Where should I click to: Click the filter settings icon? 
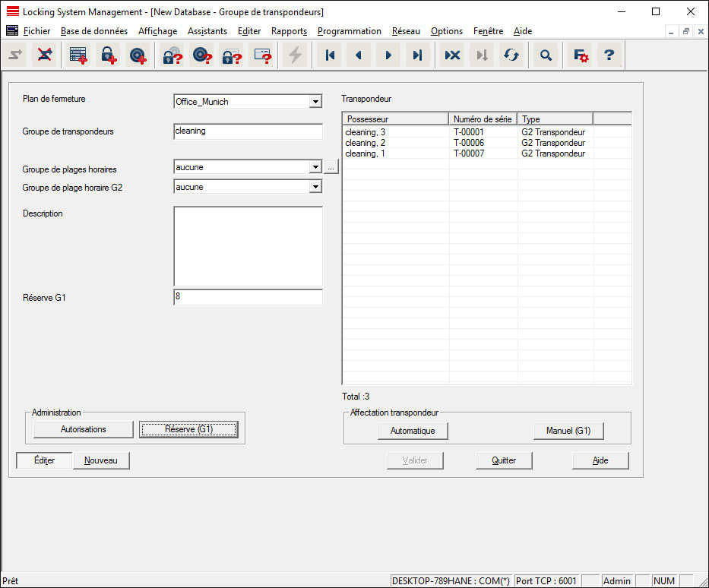(581, 55)
